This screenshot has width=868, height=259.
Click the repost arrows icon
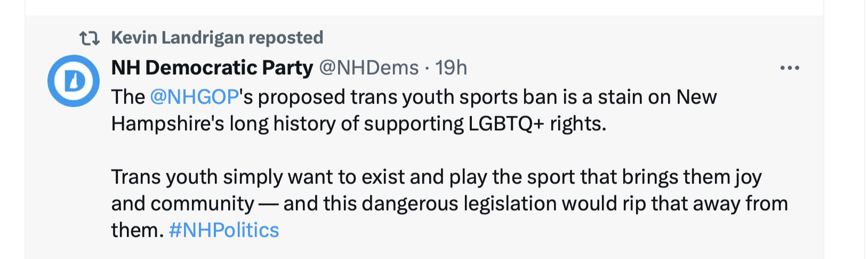[89, 38]
